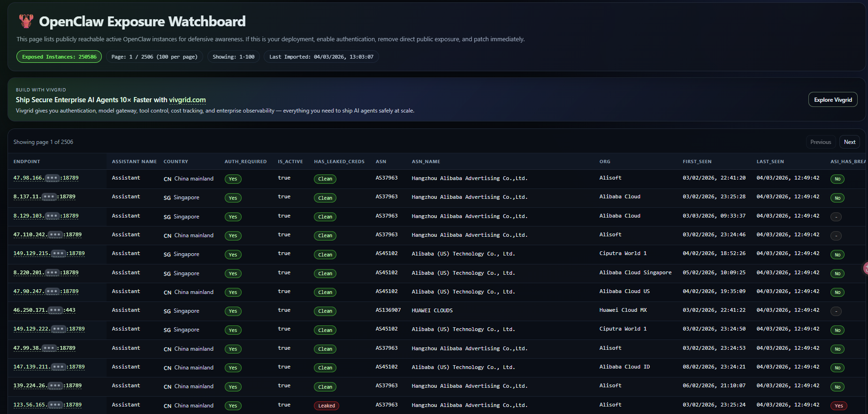This screenshot has height=414, width=868.
Task: Click the Alisoft org in 139.224.26 row
Action: coord(610,385)
